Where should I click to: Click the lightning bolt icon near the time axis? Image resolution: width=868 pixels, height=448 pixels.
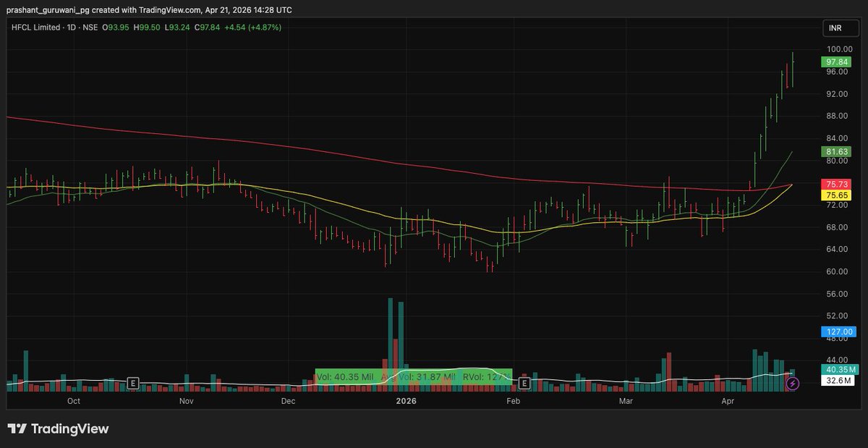[x=793, y=384]
